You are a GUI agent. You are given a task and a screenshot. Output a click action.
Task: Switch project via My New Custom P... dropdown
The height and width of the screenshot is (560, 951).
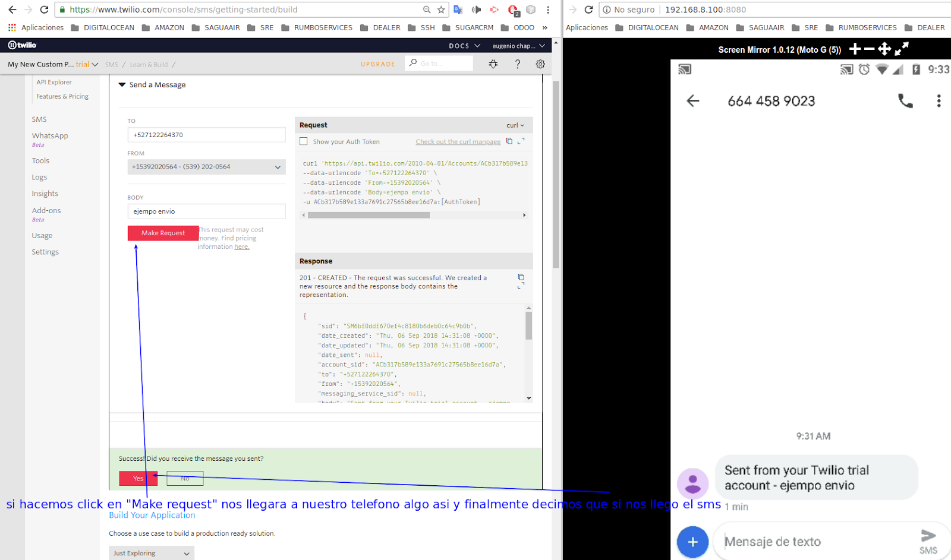pyautogui.click(x=53, y=64)
